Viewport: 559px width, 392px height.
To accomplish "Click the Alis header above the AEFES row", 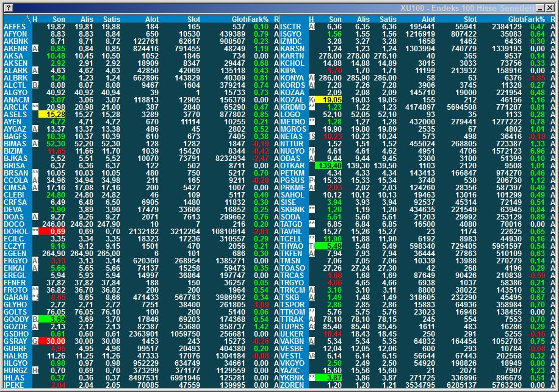I will click(87, 20).
